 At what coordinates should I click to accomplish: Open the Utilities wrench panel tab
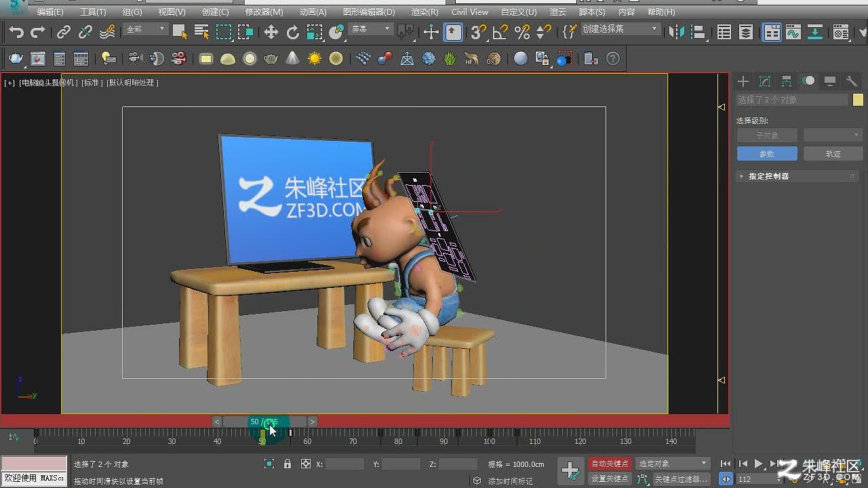[852, 81]
